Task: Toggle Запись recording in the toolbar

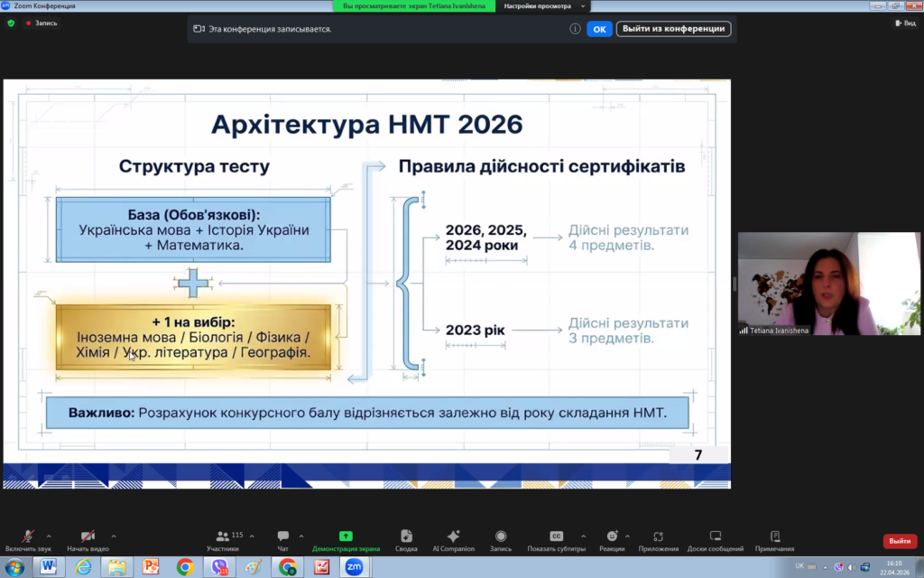Action: click(501, 537)
